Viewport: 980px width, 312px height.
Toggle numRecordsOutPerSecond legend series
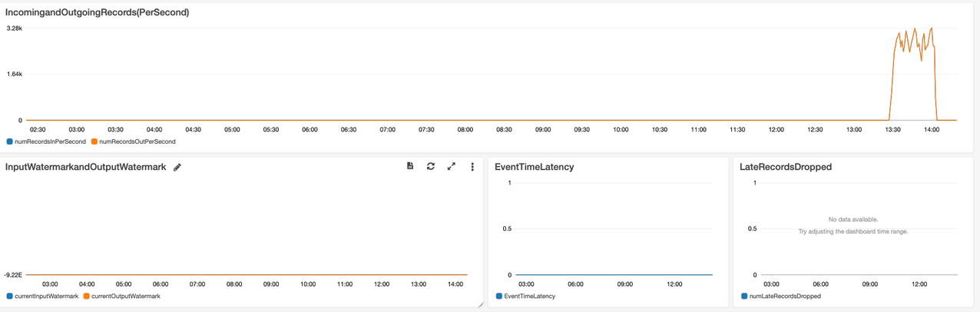click(x=133, y=142)
